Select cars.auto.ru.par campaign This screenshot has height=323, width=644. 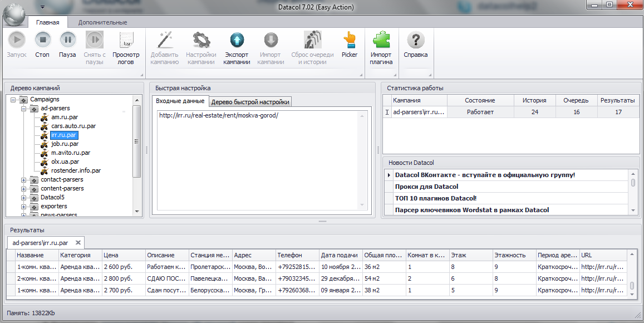[x=73, y=126]
